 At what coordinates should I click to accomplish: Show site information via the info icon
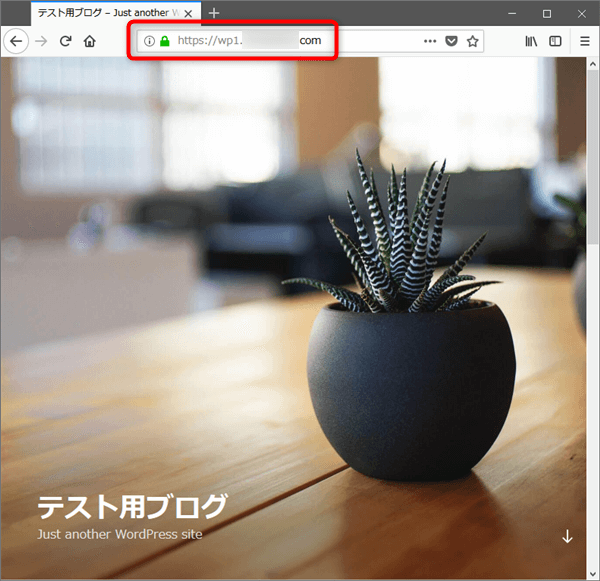pyautogui.click(x=149, y=41)
